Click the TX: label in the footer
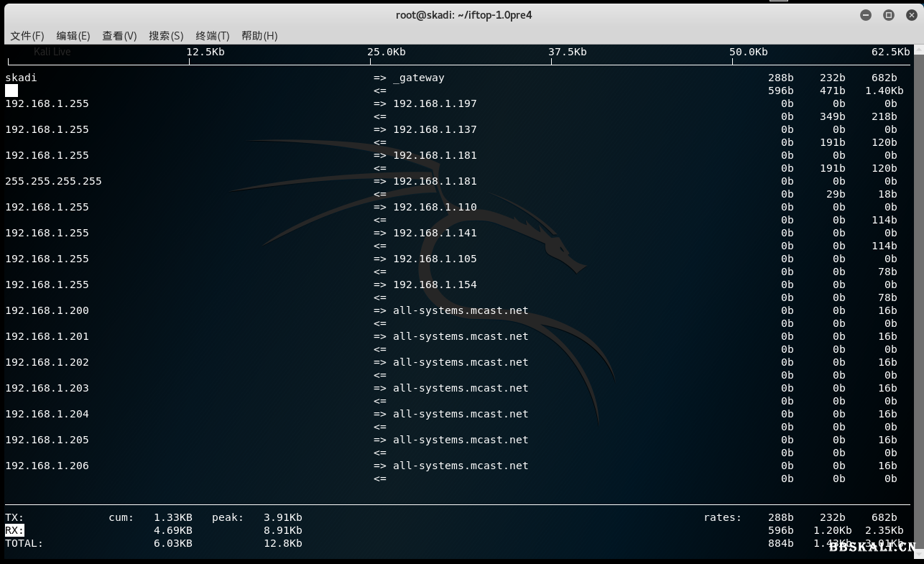924x564 pixels. coord(14,517)
